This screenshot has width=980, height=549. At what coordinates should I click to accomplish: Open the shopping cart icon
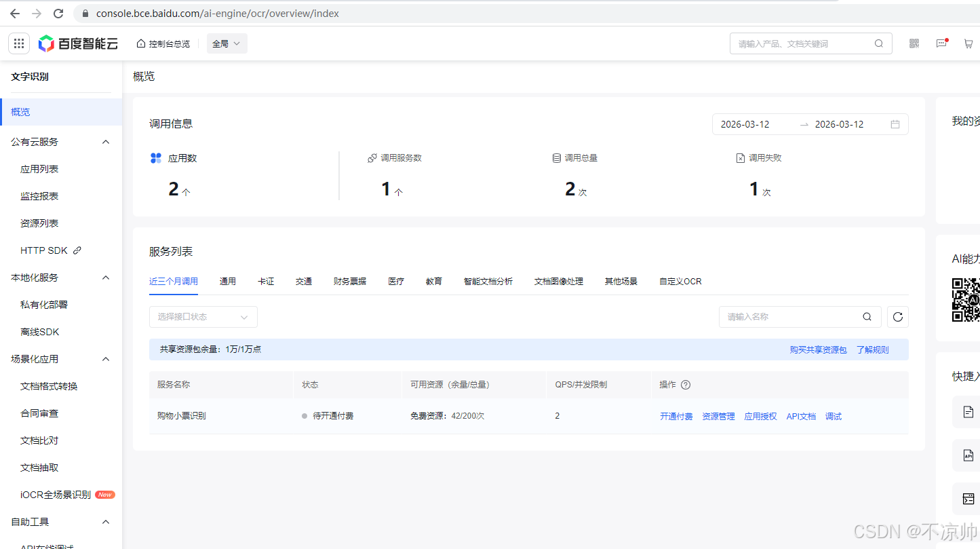coord(968,43)
